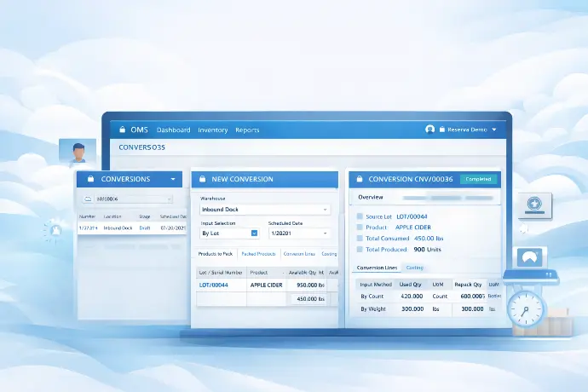Click the 600.000 repack quantity cell
The height and width of the screenshot is (392, 588).
point(472,297)
